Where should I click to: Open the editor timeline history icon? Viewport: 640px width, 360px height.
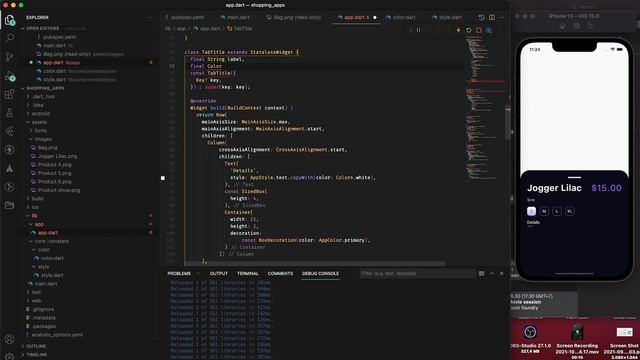click(482, 18)
